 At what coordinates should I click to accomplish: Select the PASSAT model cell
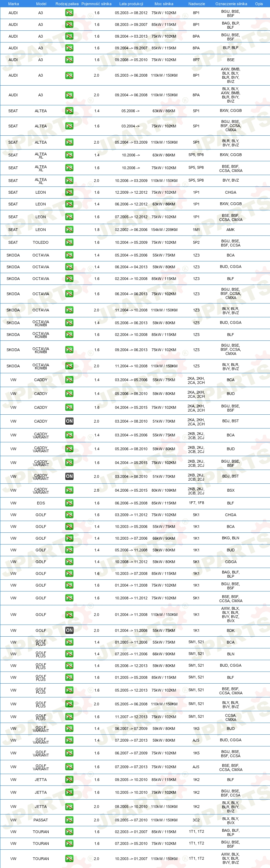pyautogui.click(x=41, y=820)
